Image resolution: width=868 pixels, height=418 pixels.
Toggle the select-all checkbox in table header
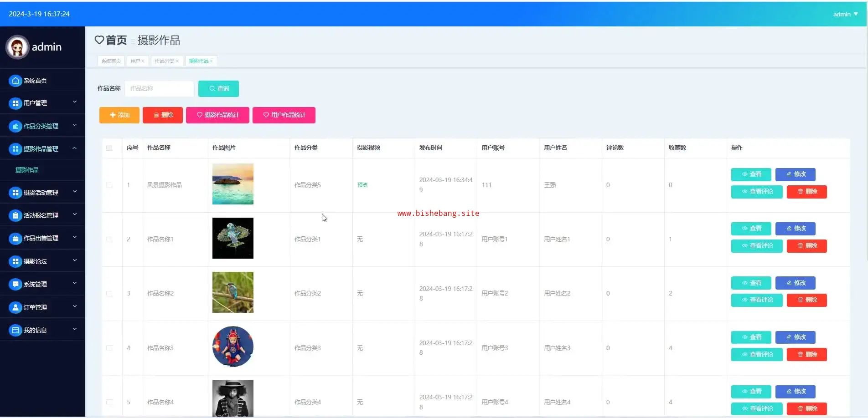(109, 148)
